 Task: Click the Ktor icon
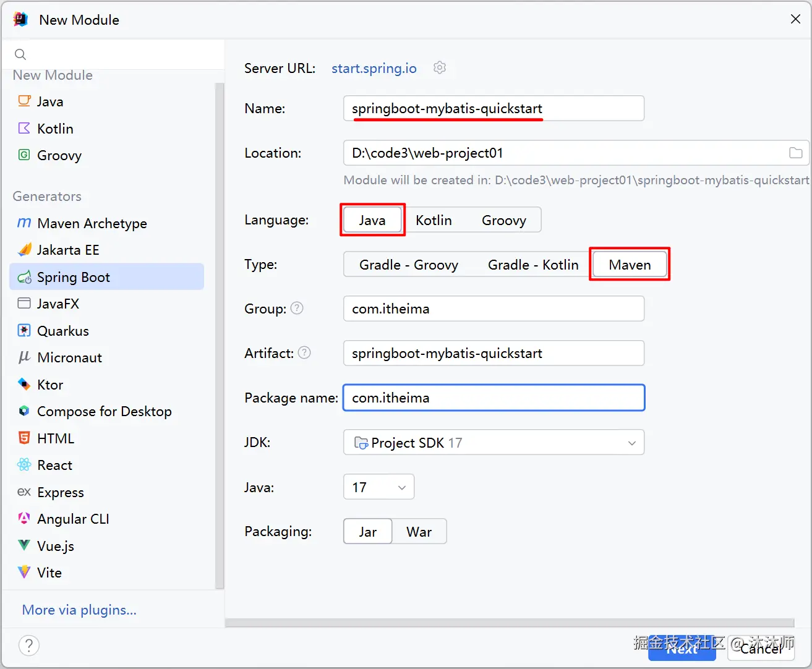(x=24, y=385)
